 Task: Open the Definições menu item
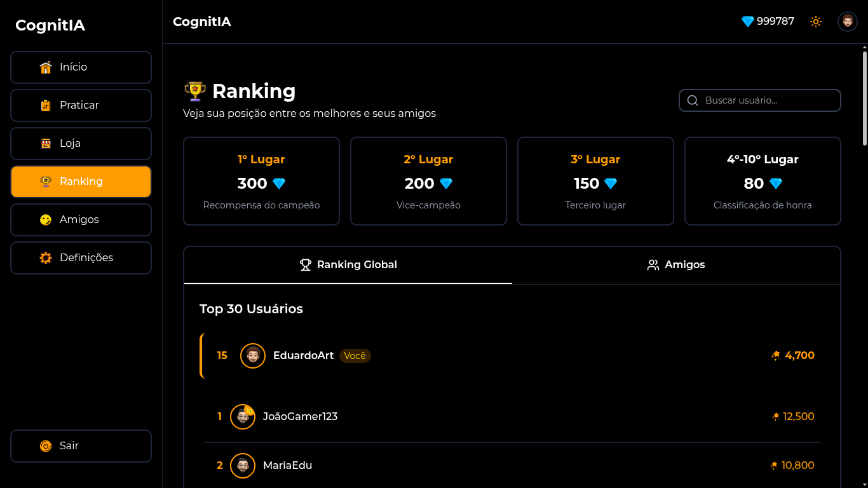[x=81, y=257]
